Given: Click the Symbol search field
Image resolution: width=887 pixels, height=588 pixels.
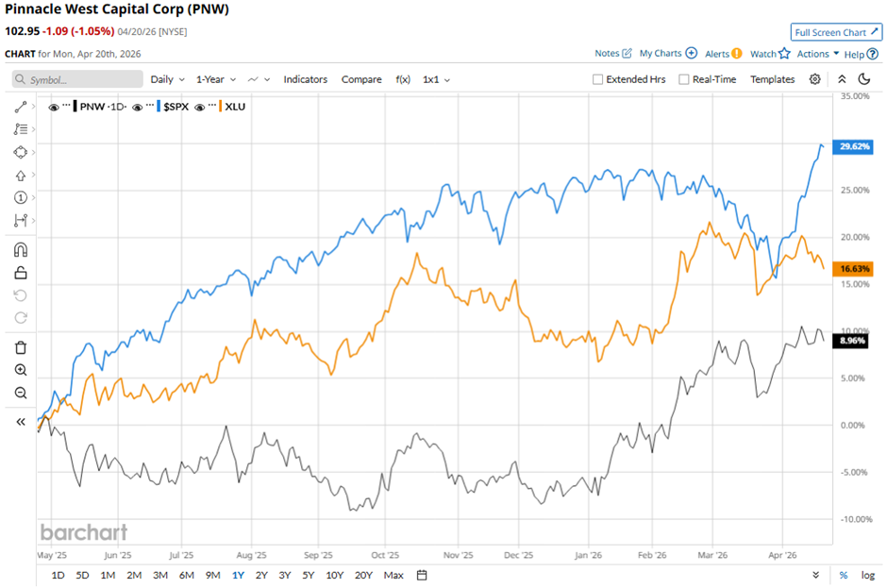Looking at the screenshot, I should pos(64,80).
